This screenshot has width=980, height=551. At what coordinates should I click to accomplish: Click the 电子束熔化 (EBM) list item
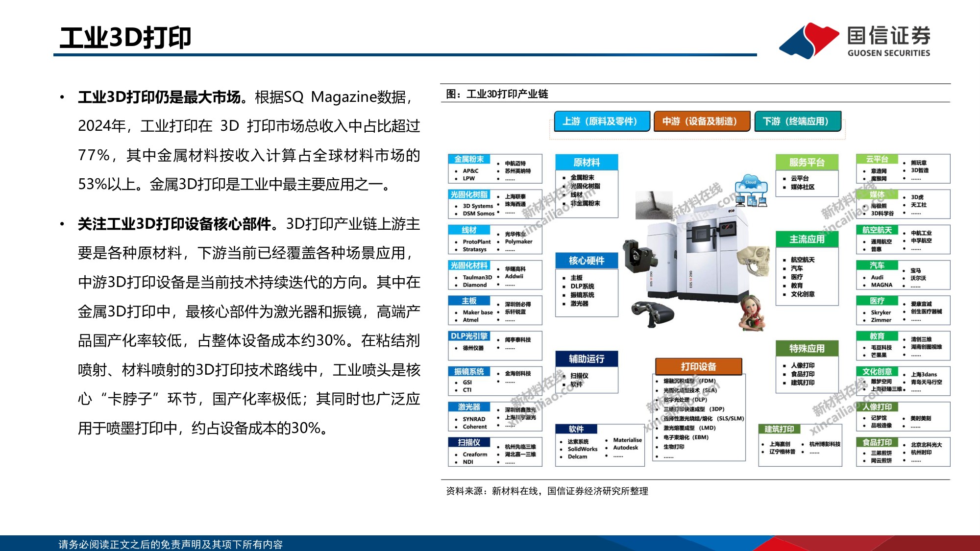coord(686,437)
